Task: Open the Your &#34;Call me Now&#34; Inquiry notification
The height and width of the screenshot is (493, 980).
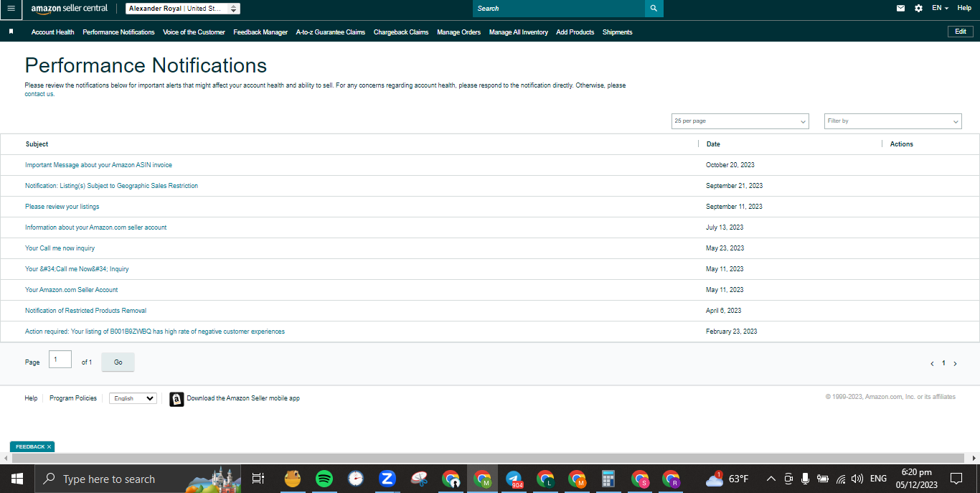Action: 77,269
